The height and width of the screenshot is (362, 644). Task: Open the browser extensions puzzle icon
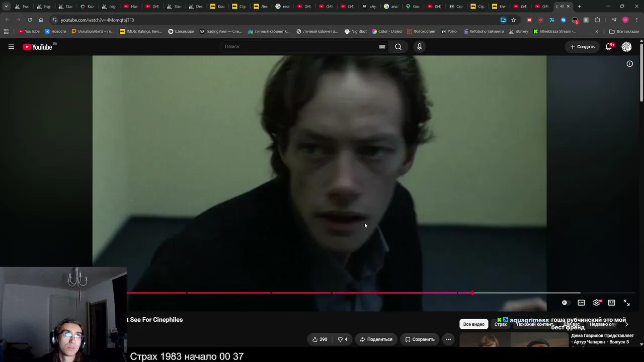pos(597,20)
